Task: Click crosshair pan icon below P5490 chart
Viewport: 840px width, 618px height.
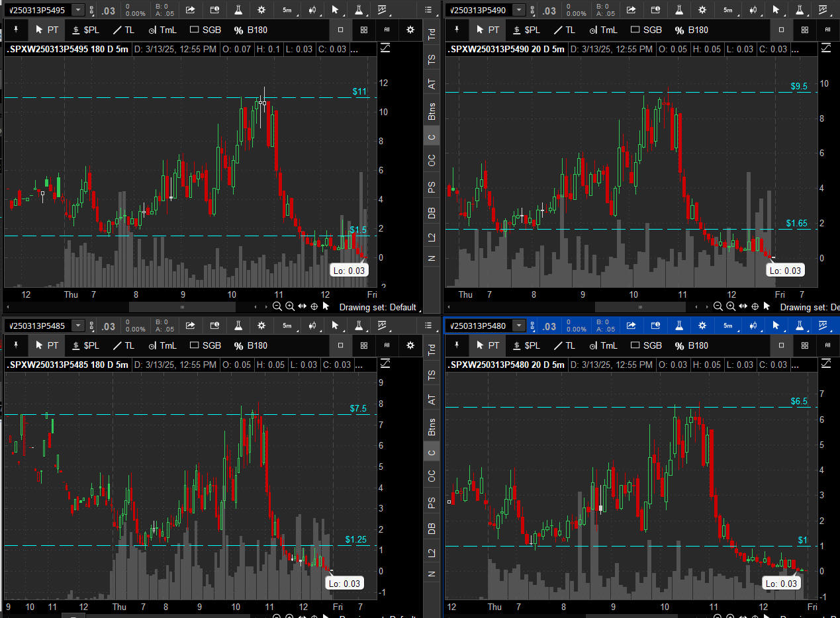Action: click(755, 306)
